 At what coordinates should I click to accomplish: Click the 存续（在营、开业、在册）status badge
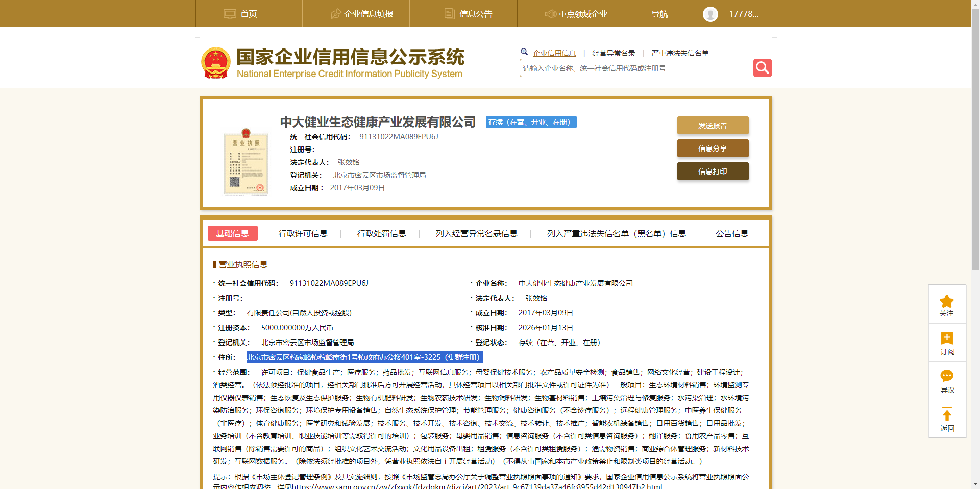(x=531, y=122)
